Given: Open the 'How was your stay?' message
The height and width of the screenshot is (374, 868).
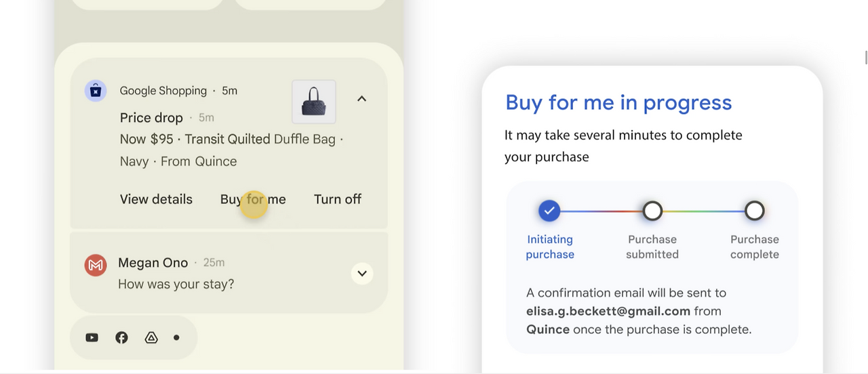Looking at the screenshot, I should point(176,284).
